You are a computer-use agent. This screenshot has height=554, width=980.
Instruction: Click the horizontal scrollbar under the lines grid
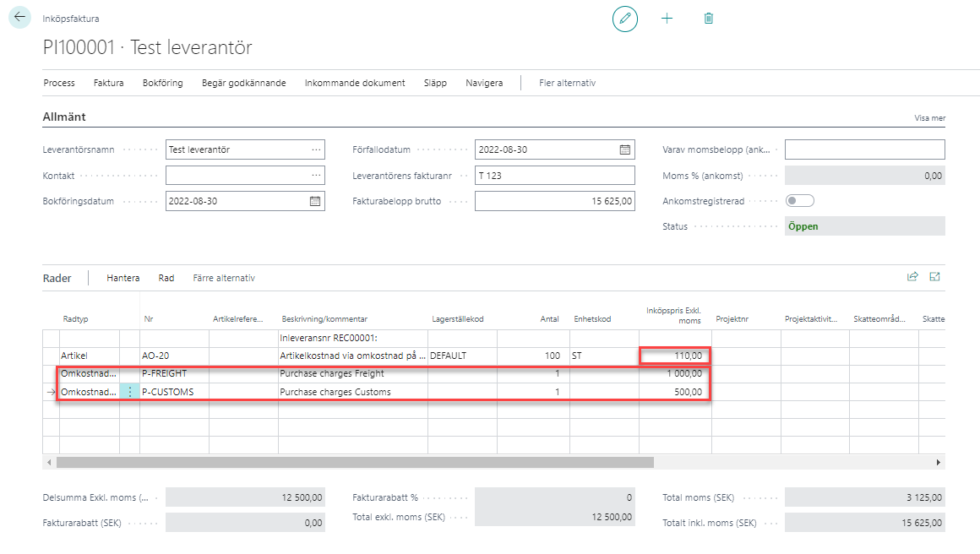point(355,463)
